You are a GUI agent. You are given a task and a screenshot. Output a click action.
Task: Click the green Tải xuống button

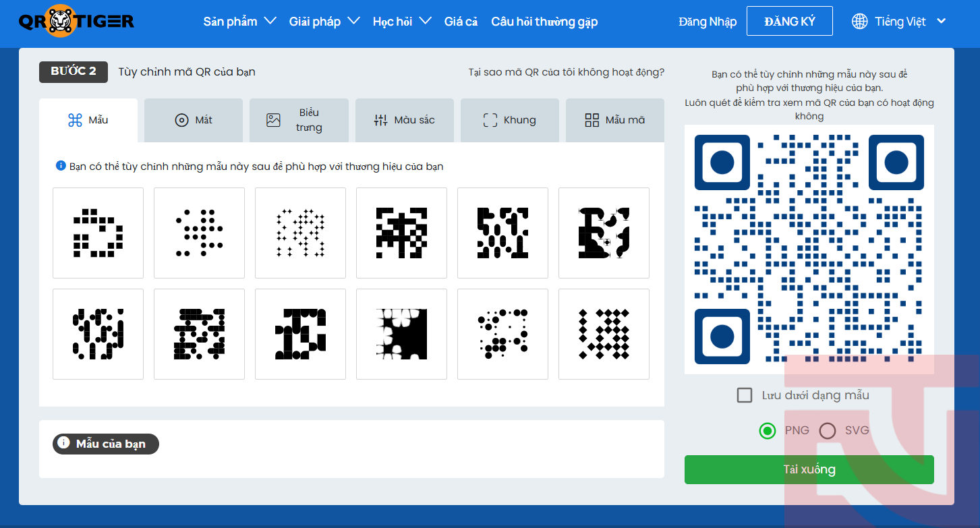point(809,469)
